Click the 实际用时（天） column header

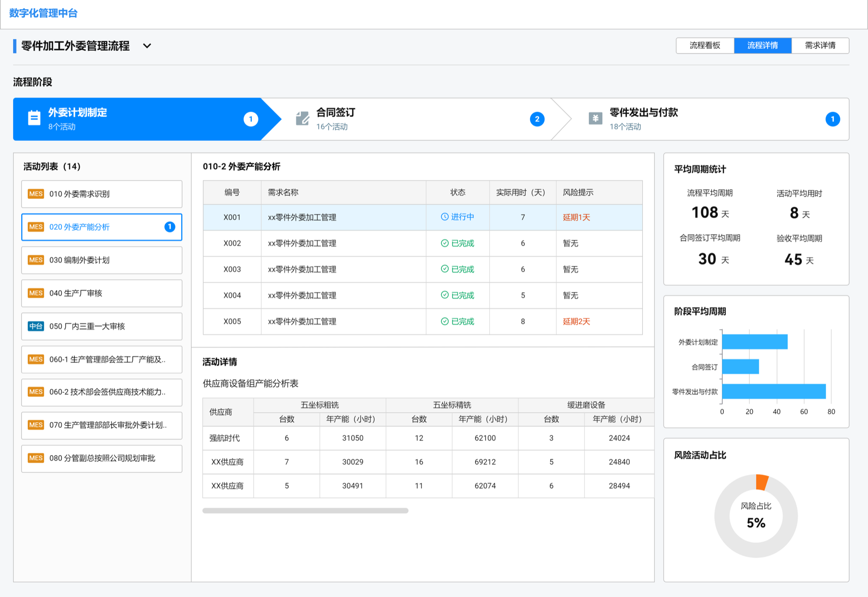click(x=523, y=193)
